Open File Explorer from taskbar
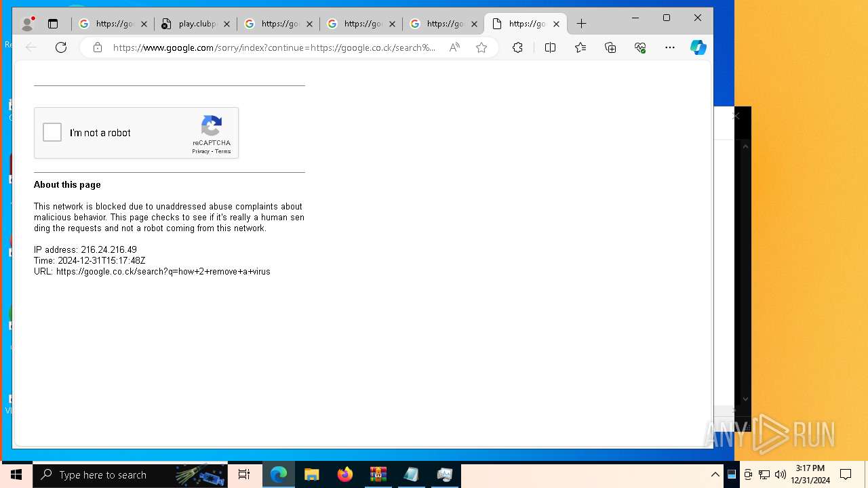Screen dimensions: 868x488 click(x=311, y=474)
